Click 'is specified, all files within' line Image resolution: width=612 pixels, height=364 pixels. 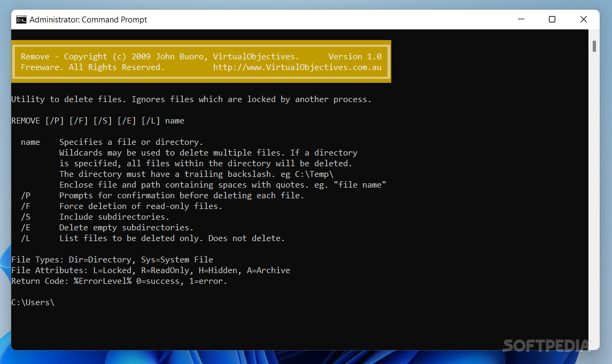(206, 163)
